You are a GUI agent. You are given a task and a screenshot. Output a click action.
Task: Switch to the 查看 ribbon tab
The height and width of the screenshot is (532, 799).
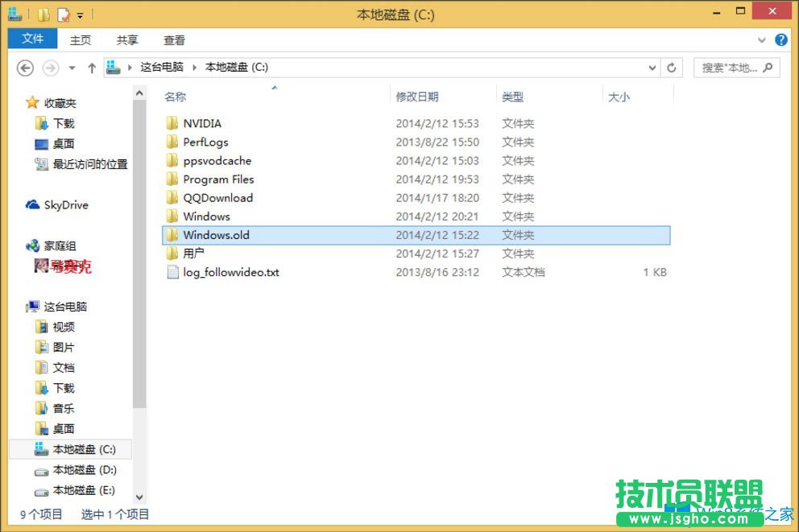(174, 39)
